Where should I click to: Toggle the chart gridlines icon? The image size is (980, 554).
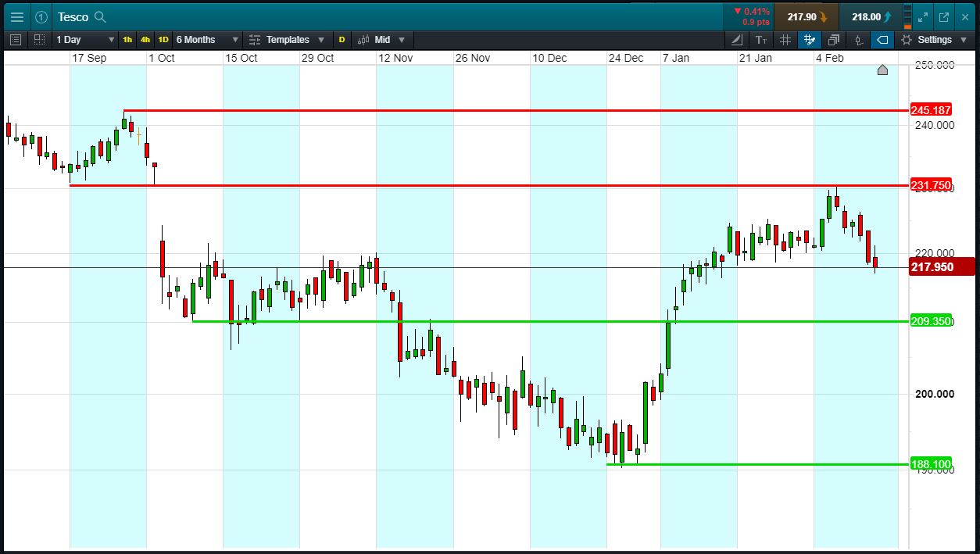coord(785,39)
